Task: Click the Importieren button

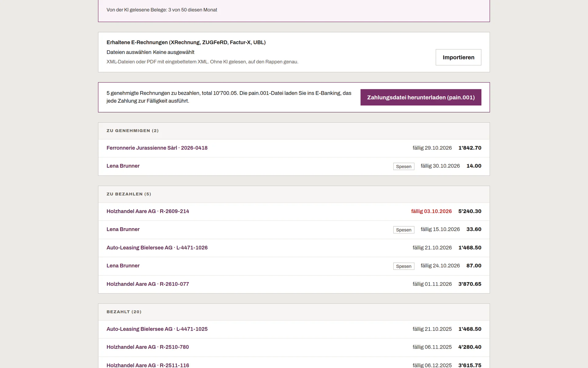Action: pyautogui.click(x=458, y=57)
